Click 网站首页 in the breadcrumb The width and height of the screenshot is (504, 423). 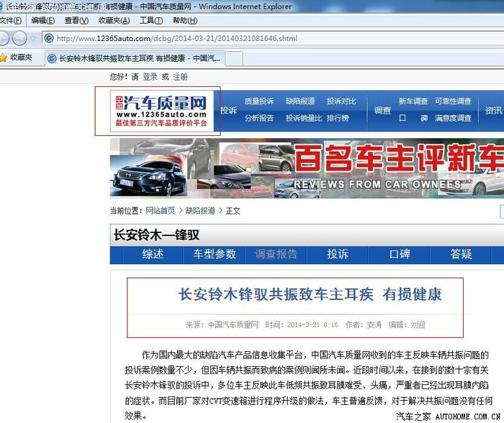160,211
